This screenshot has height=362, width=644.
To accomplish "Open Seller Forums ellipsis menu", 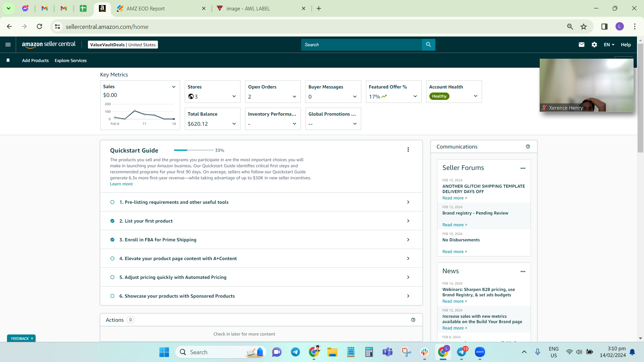I will 523,168.
